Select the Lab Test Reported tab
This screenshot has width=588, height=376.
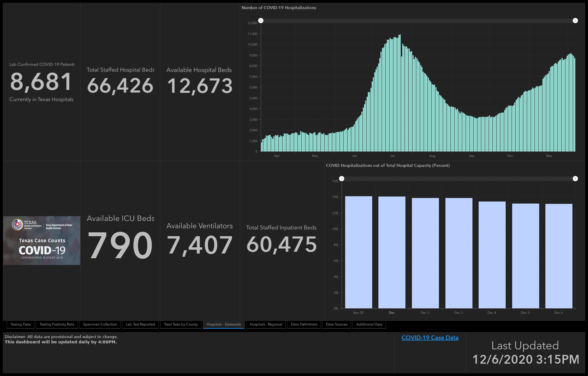[x=140, y=324]
